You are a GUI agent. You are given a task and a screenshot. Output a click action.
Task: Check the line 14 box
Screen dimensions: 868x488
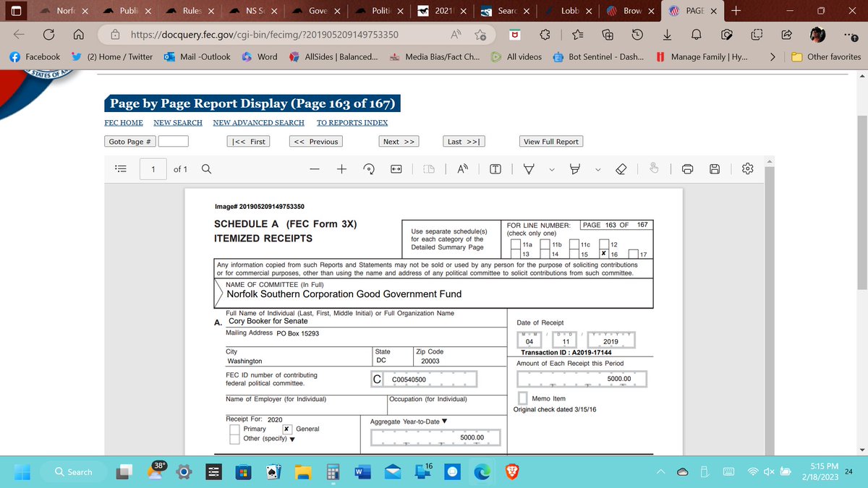[x=546, y=254]
